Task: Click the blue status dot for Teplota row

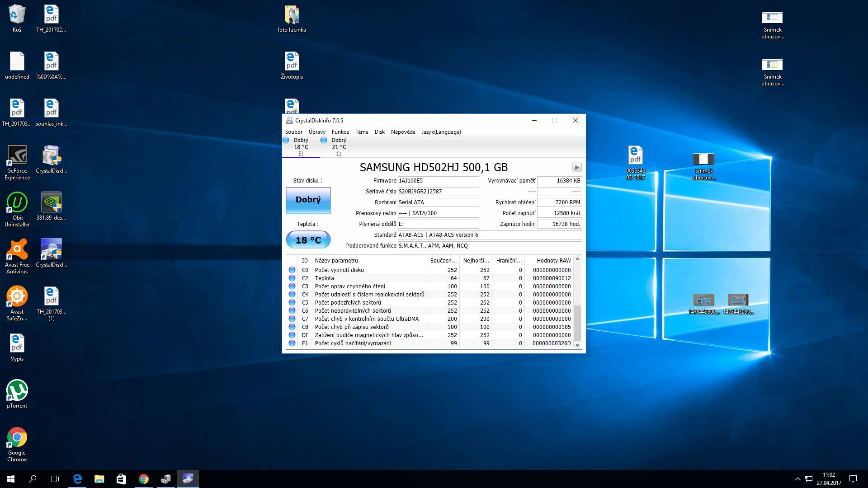Action: point(292,278)
